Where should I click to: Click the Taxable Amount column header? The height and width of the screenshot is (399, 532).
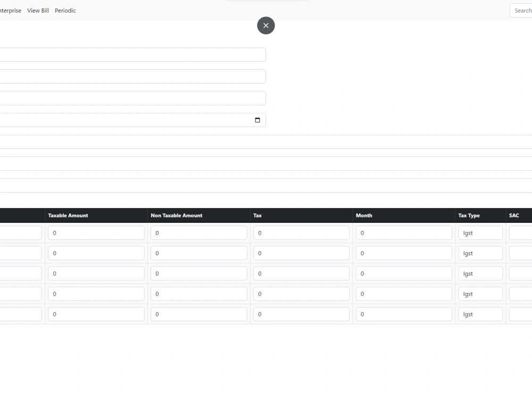click(x=68, y=215)
